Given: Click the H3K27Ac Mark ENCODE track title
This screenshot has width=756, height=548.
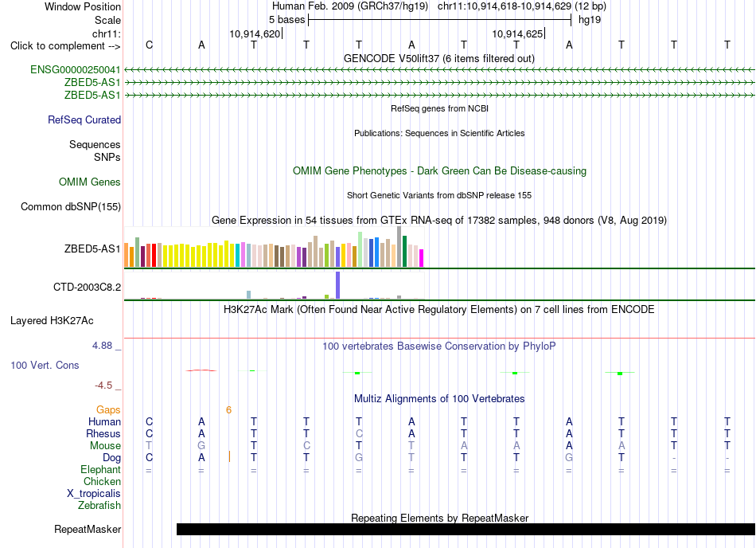Looking at the screenshot, I should tap(439, 309).
